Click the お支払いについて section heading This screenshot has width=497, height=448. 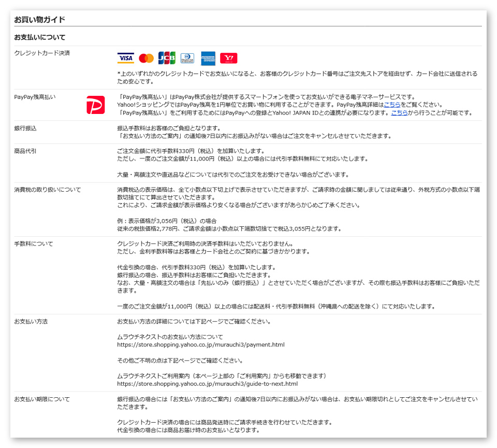pyautogui.click(x=40, y=37)
